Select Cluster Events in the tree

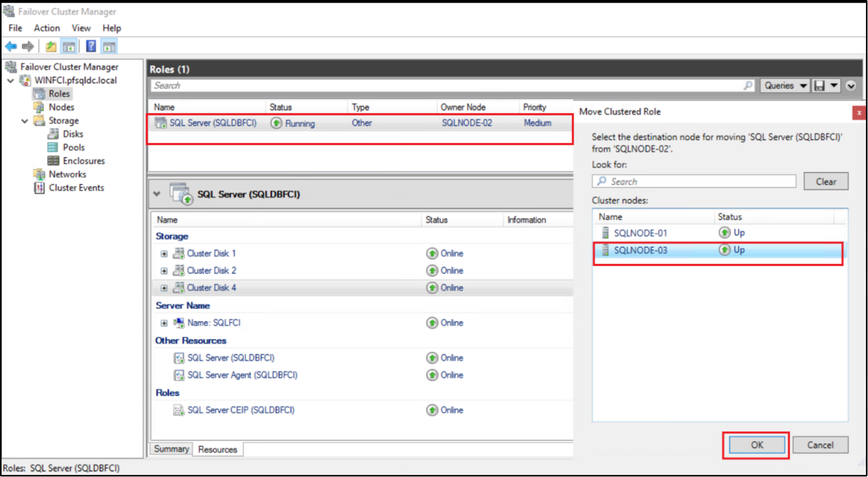point(76,188)
